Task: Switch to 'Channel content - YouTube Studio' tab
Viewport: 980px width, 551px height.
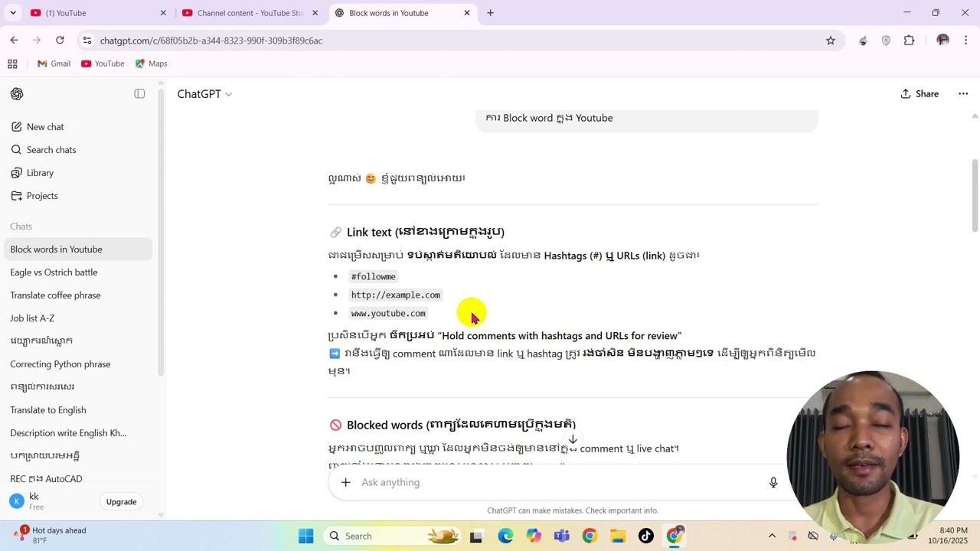Action: [x=250, y=13]
